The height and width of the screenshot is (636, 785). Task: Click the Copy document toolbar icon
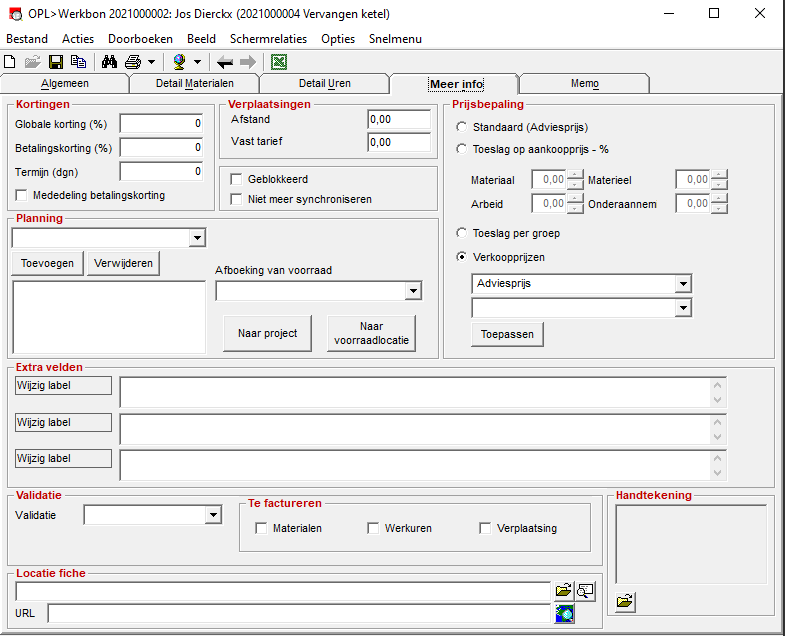tap(78, 62)
